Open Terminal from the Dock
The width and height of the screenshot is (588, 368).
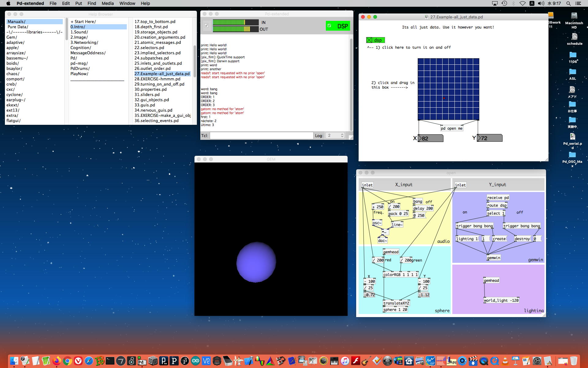110,361
